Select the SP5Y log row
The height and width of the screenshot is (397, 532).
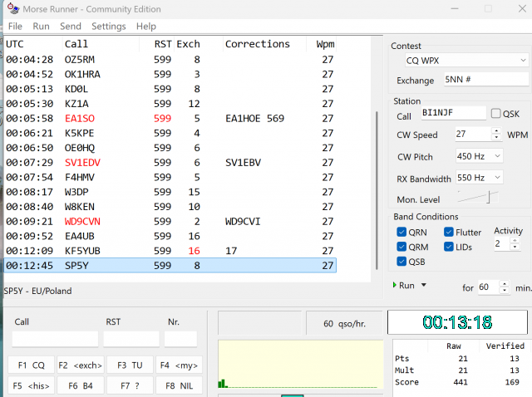[170, 265]
